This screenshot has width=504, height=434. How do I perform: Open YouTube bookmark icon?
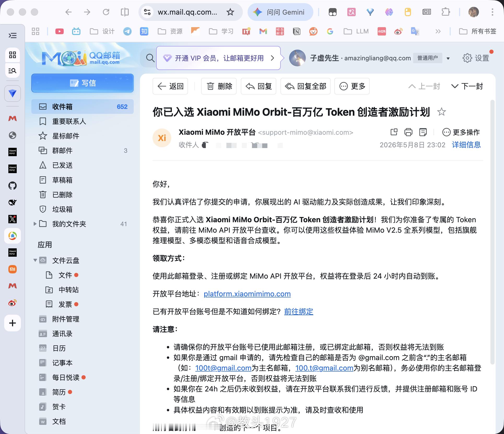click(60, 31)
